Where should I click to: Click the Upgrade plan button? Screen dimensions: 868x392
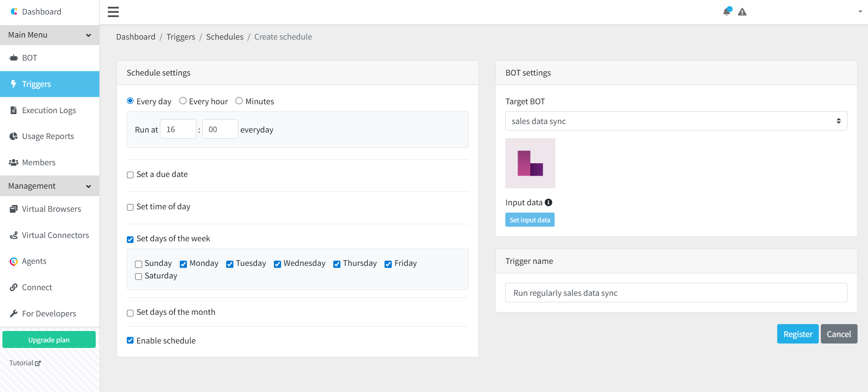click(49, 339)
